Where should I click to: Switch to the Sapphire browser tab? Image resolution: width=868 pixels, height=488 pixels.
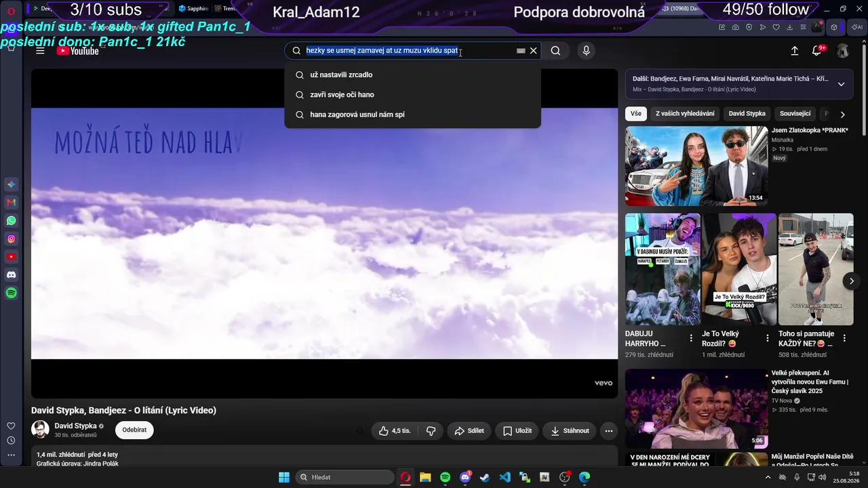[x=193, y=9]
